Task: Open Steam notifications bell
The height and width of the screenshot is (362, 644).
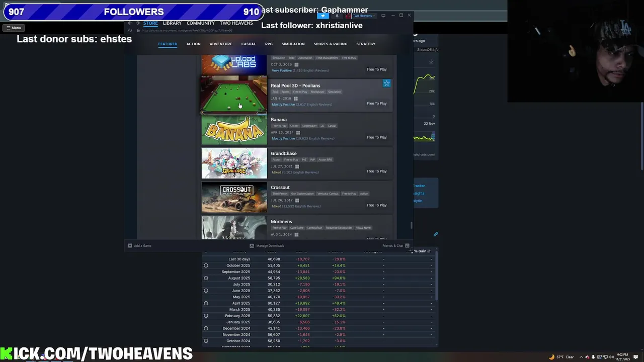Action: 337,16
